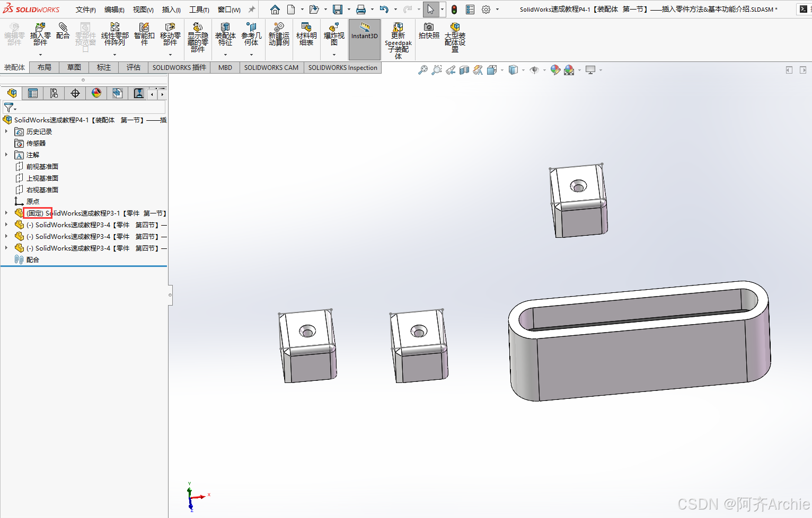Click the Options gear icon
This screenshot has height=518, width=812.
(x=486, y=10)
